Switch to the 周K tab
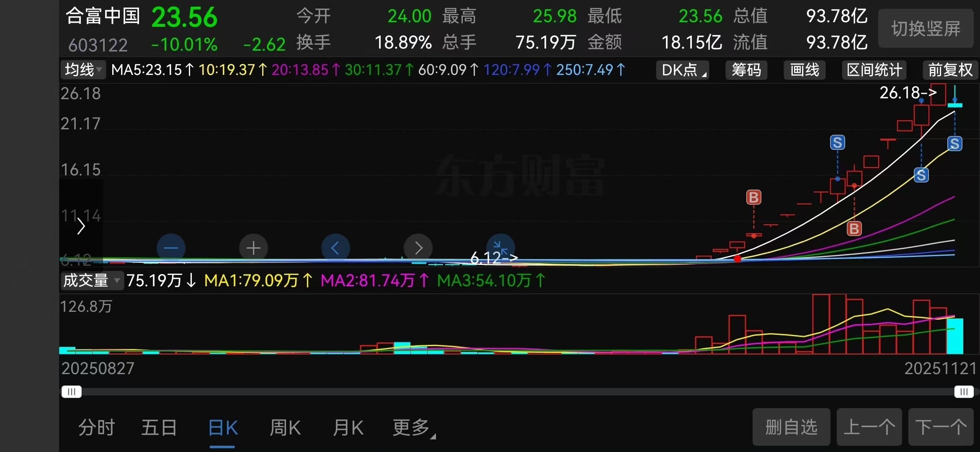This screenshot has width=980, height=452. 285,428
